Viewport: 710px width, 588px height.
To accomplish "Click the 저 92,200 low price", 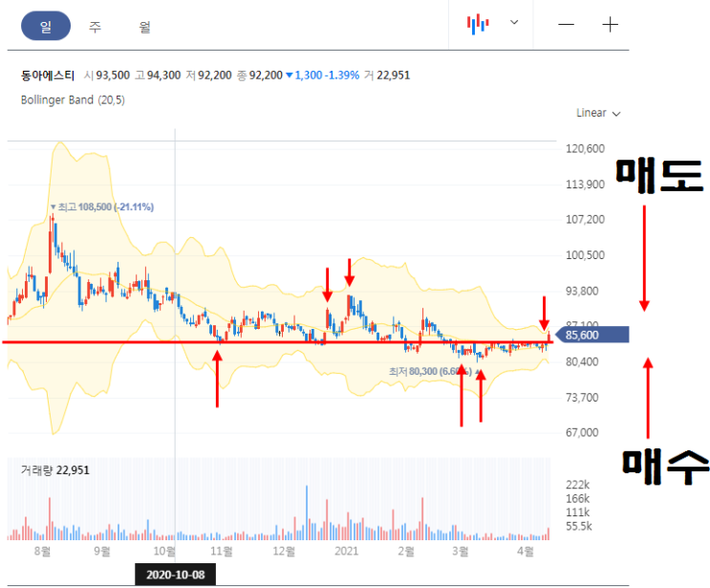I will click(208, 76).
